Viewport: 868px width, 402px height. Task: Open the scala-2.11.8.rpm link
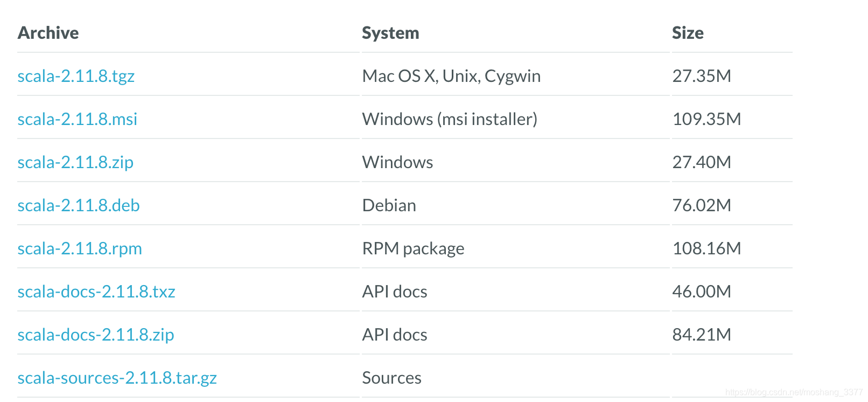tap(80, 249)
